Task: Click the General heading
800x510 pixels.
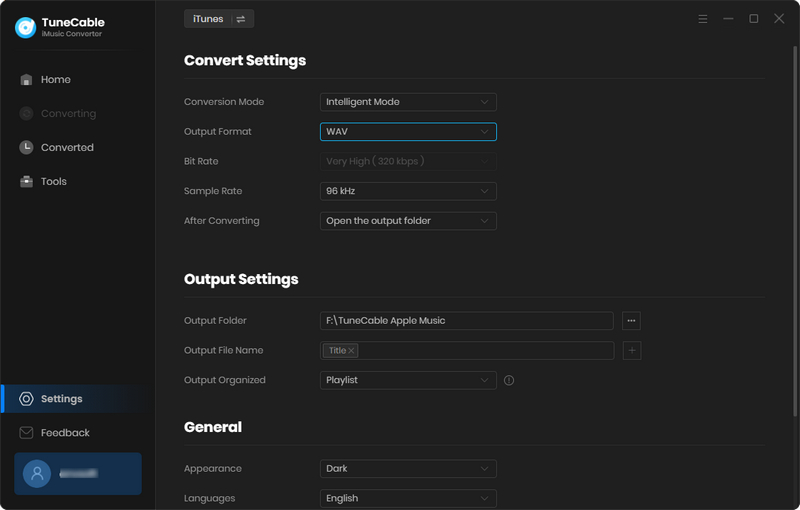Action: point(213,427)
